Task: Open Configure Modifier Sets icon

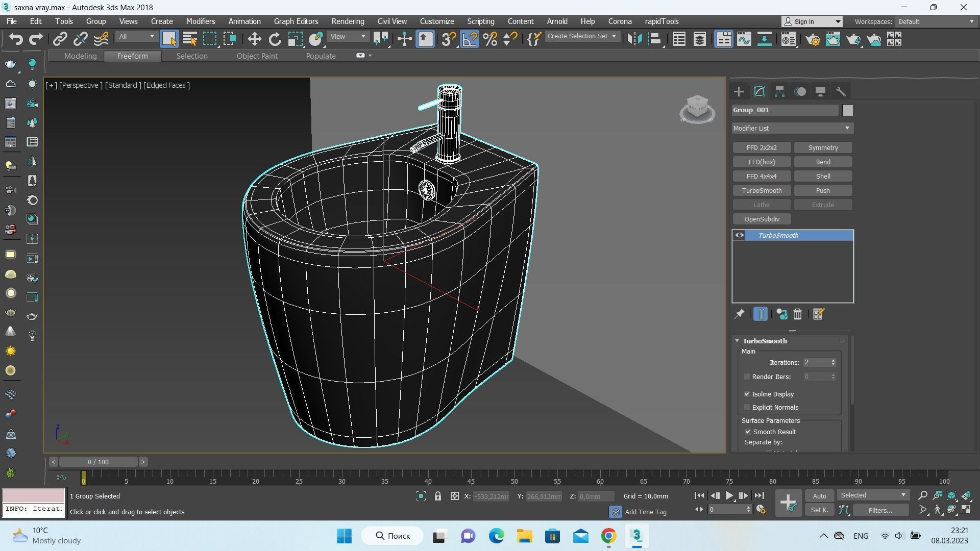Action: 819,314
